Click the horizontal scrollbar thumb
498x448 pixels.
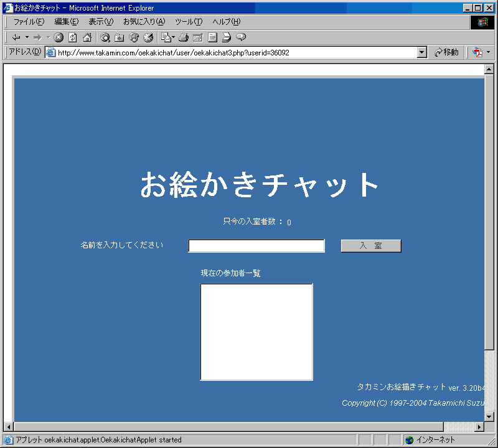pos(228,427)
